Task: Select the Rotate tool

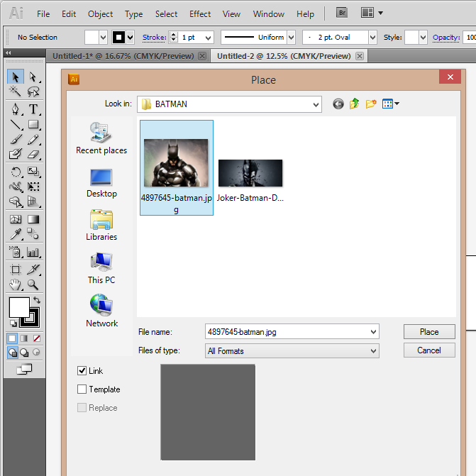Action: (x=16, y=172)
